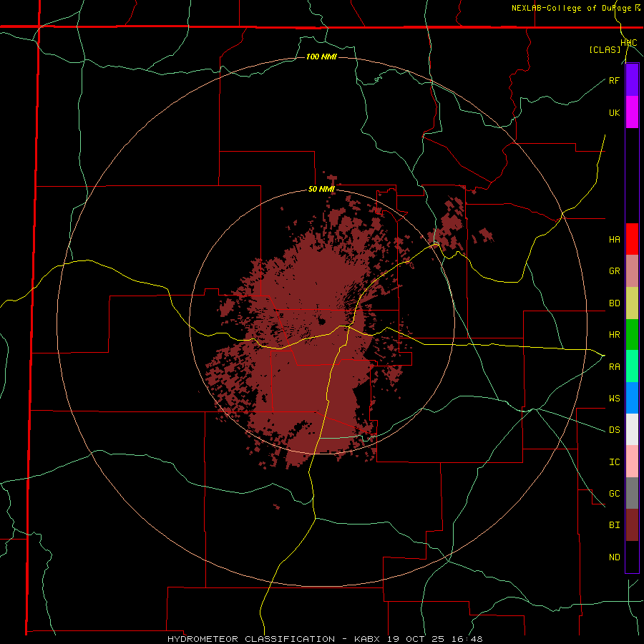Viewport: 644px width, 644px height.
Task: Click the UK magenta legend swatch
Action: pyautogui.click(x=632, y=112)
